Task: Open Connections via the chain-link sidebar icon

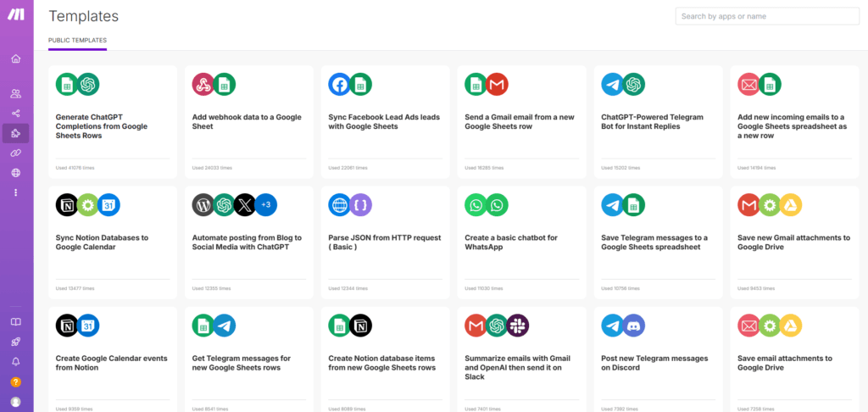Action: 15,153
